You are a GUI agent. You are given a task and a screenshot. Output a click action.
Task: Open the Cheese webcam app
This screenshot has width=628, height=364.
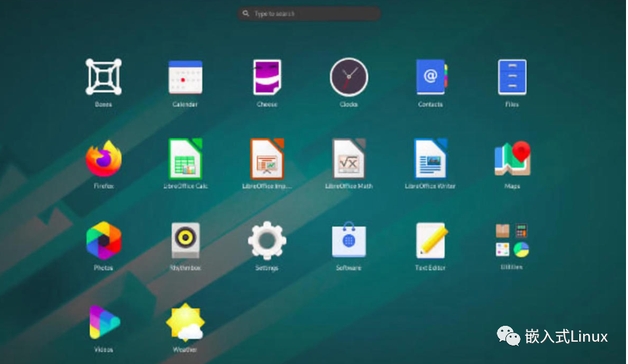[267, 77]
